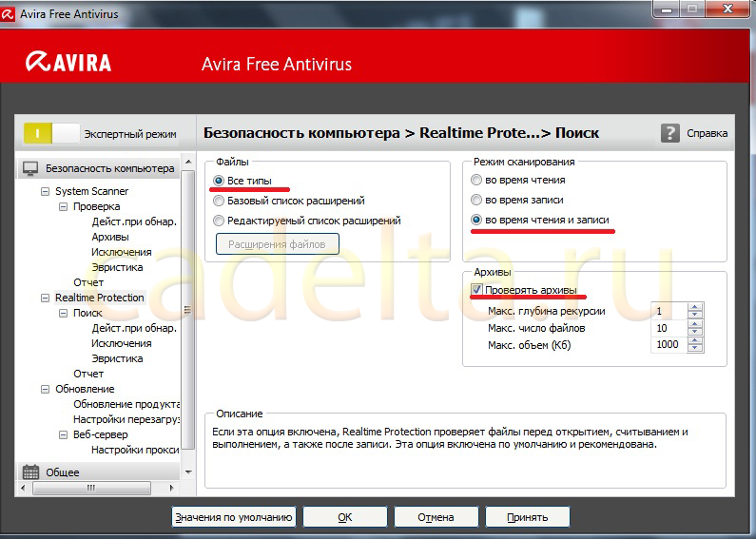Open the Безопасность компьютера section
This screenshot has width=756, height=539.
99,168
